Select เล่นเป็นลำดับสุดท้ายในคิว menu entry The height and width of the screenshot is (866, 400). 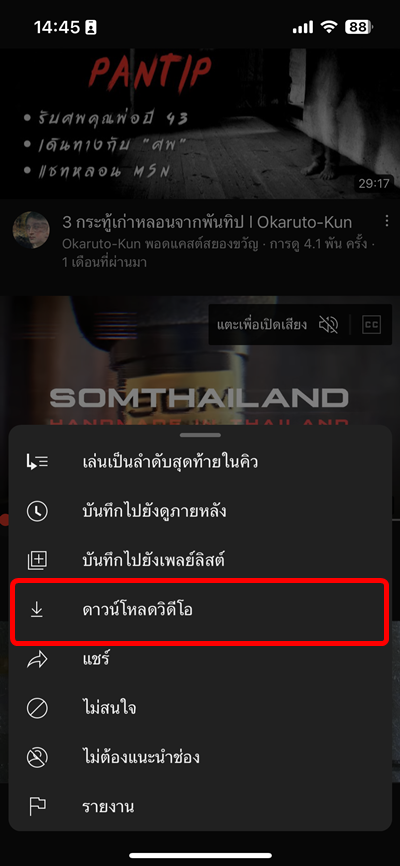(x=200, y=462)
